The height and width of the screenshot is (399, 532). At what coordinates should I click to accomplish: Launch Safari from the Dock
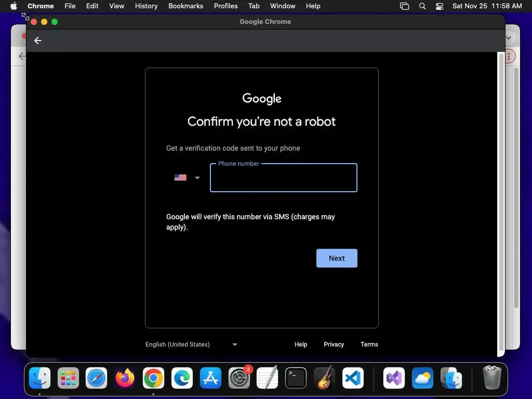[x=96, y=378]
